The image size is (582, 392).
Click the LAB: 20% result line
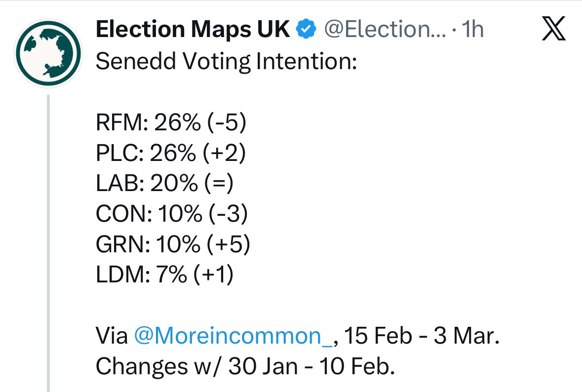164,184
